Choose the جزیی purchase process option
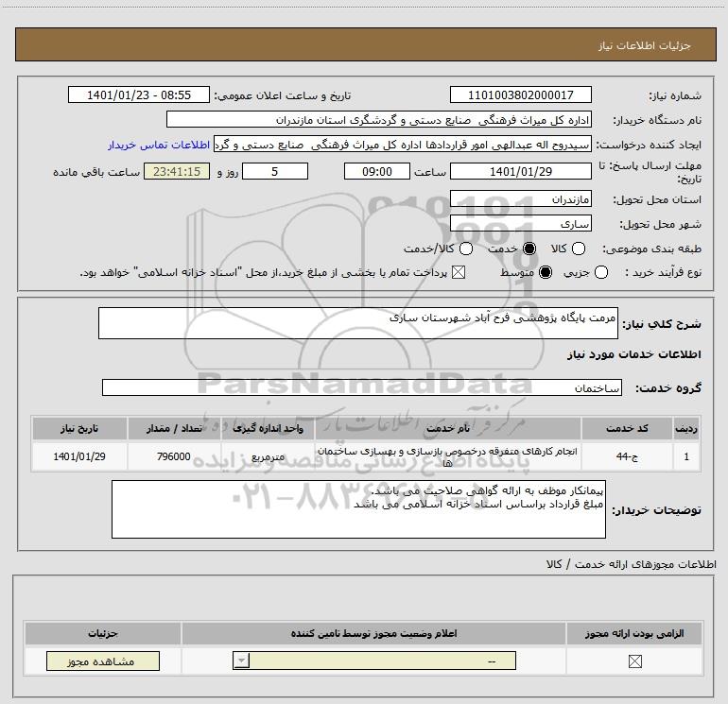The image size is (728, 704). (600, 272)
